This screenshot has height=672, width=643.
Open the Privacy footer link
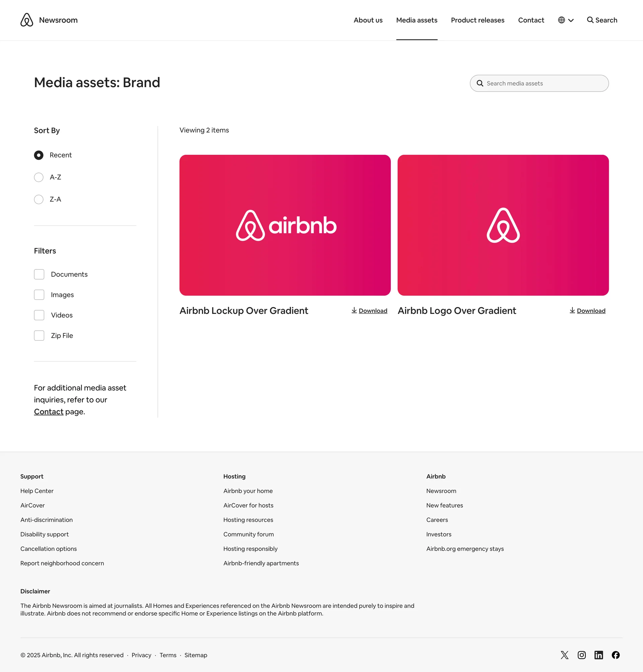pyautogui.click(x=141, y=655)
